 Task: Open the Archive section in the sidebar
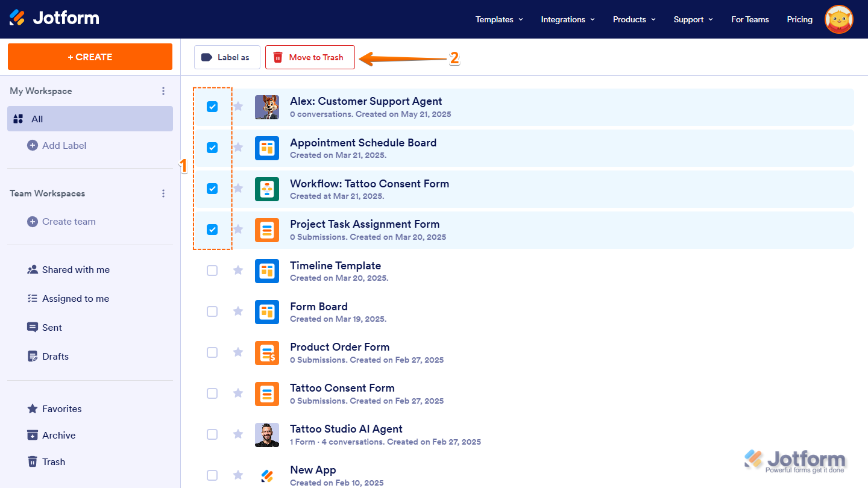point(58,435)
